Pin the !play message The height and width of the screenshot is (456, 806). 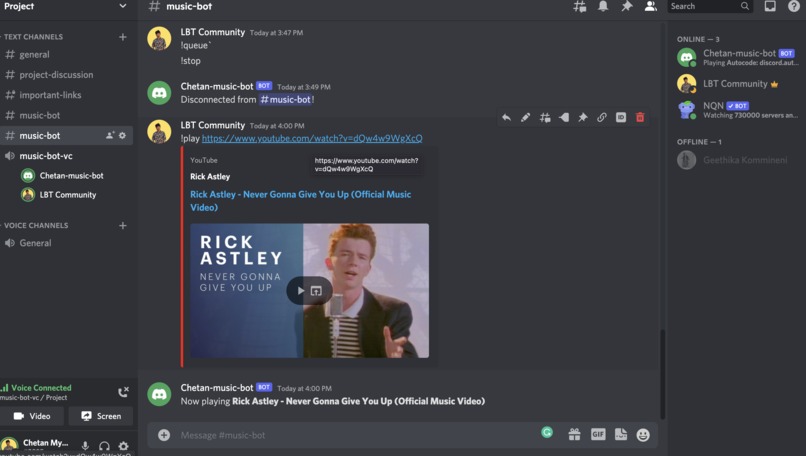[582, 118]
